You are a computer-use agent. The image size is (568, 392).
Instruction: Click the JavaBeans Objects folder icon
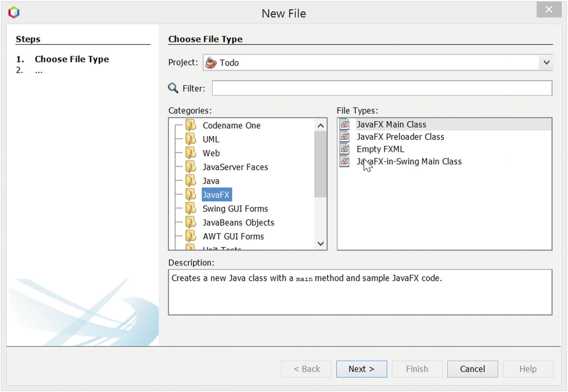coord(191,222)
